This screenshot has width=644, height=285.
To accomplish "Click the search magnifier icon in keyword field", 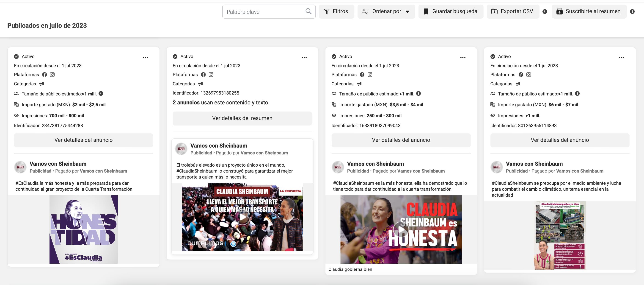I will [x=308, y=11].
